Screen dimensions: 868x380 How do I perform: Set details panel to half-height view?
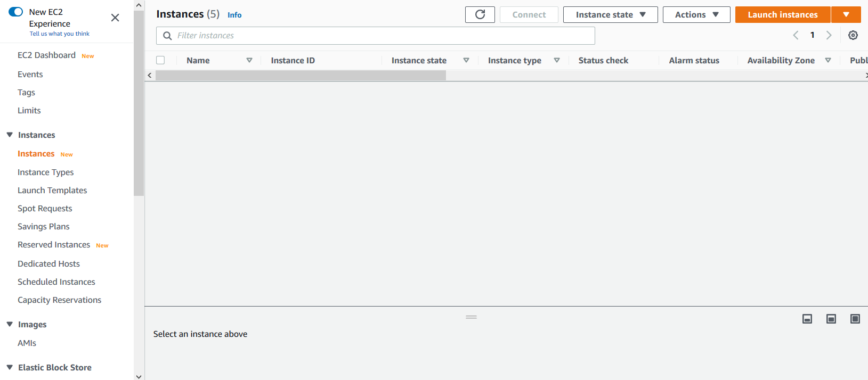coord(831,319)
